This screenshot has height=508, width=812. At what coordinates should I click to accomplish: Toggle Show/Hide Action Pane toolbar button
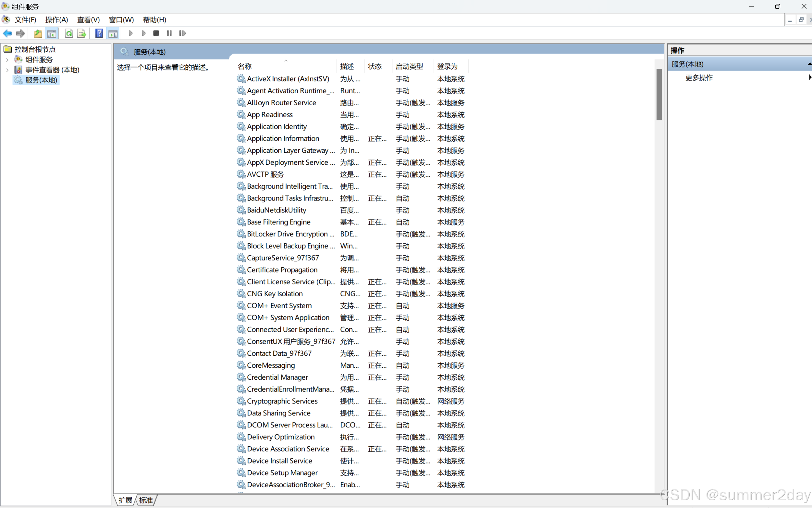113,33
